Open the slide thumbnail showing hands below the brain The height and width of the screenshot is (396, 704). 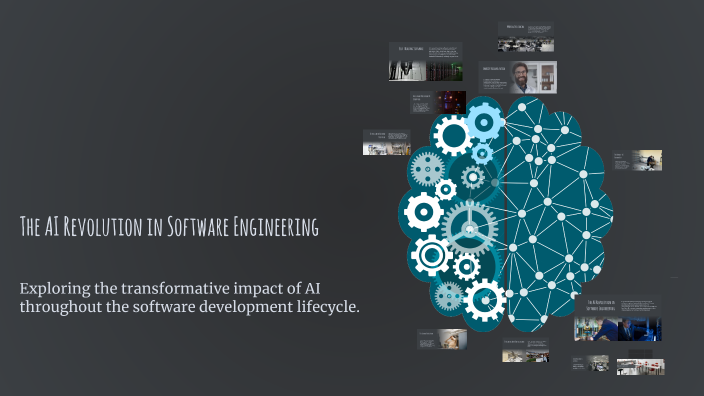tap(442, 339)
